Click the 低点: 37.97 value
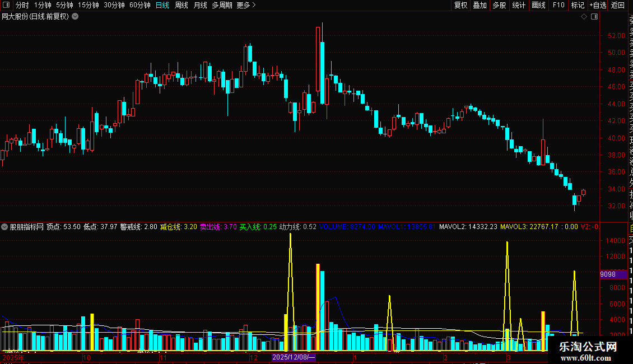The width and height of the screenshot is (633, 364). [100, 227]
